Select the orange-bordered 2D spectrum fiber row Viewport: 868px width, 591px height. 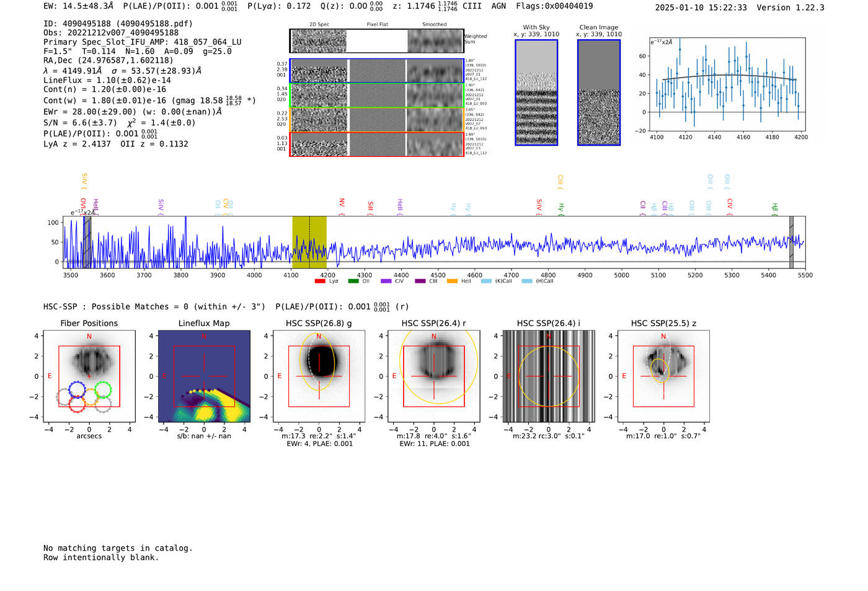pos(376,120)
